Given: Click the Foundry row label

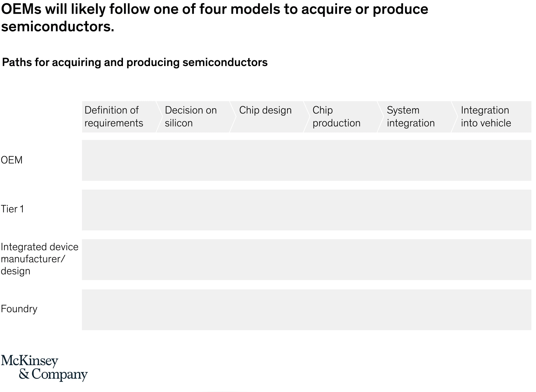Looking at the screenshot, I should (x=19, y=309).
